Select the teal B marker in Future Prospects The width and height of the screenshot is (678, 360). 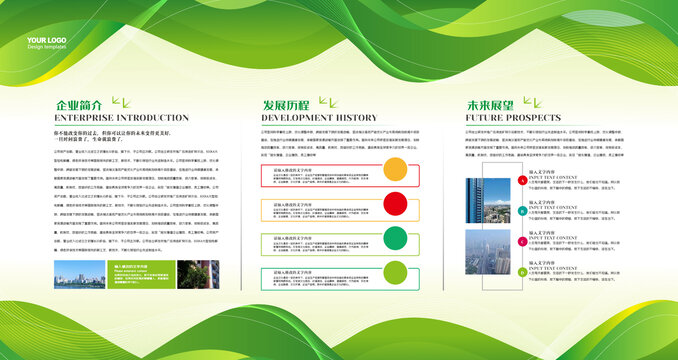click(x=522, y=211)
